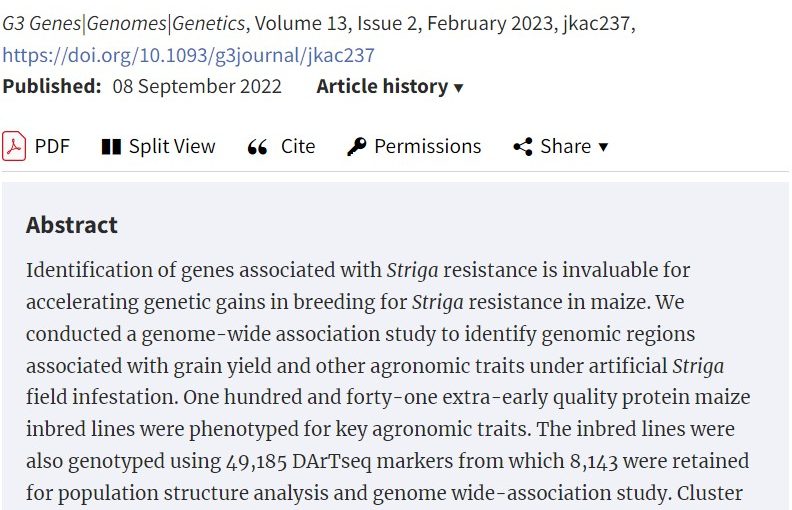Click the Cite text label

pos(298,146)
